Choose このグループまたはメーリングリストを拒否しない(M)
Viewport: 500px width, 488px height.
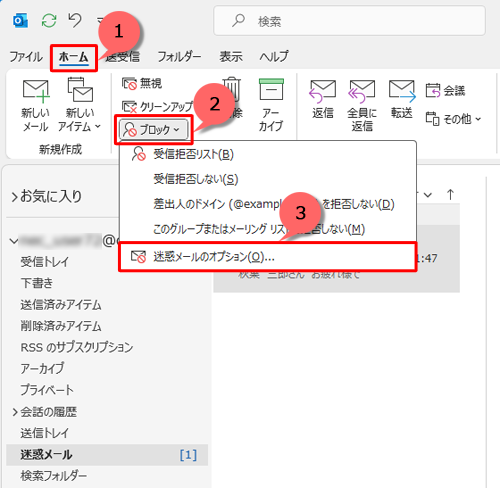click(268, 229)
